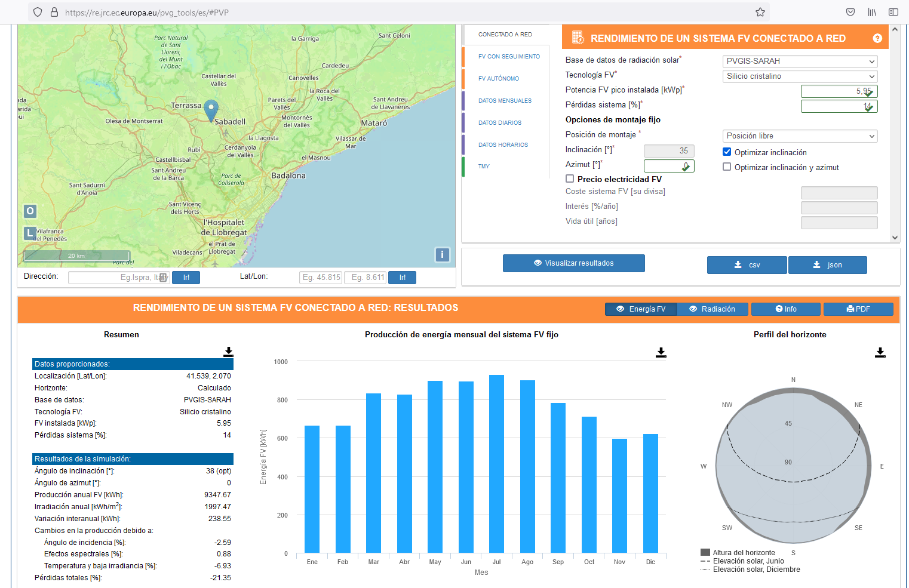This screenshot has height=588, width=909.
Task: Bookmark this page with the star icon
Action: 760,12
